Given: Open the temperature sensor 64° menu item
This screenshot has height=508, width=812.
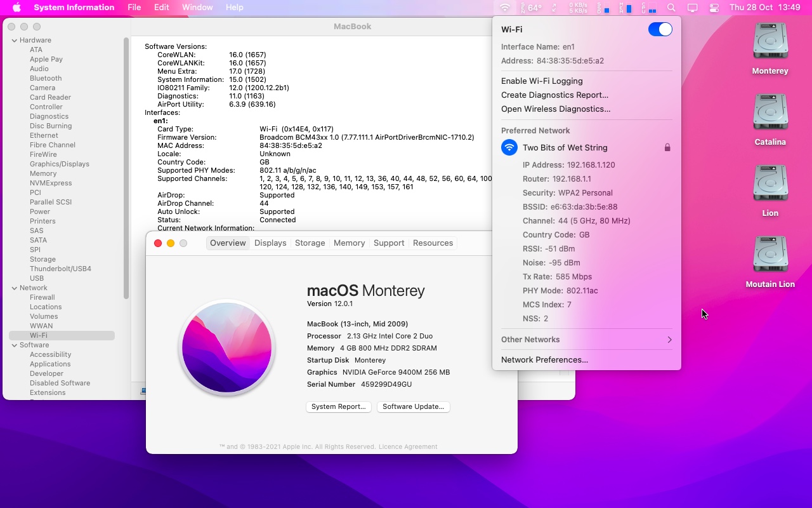Looking at the screenshot, I should point(531,8).
